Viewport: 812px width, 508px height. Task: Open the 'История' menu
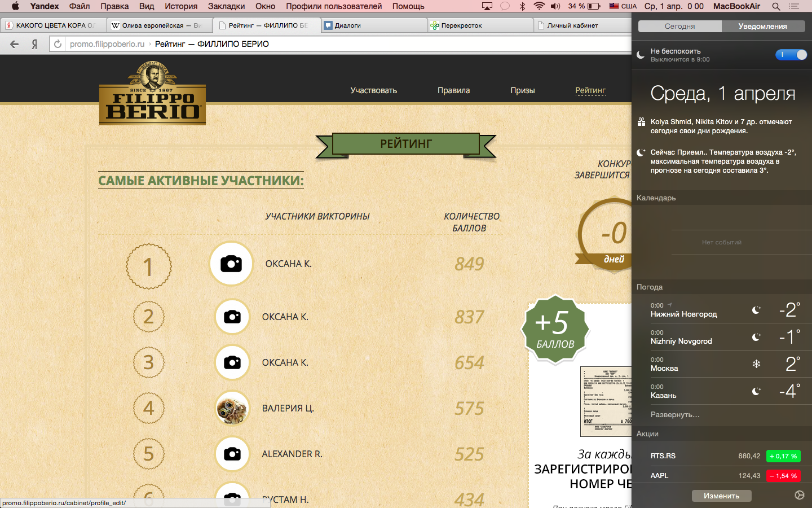[181, 6]
